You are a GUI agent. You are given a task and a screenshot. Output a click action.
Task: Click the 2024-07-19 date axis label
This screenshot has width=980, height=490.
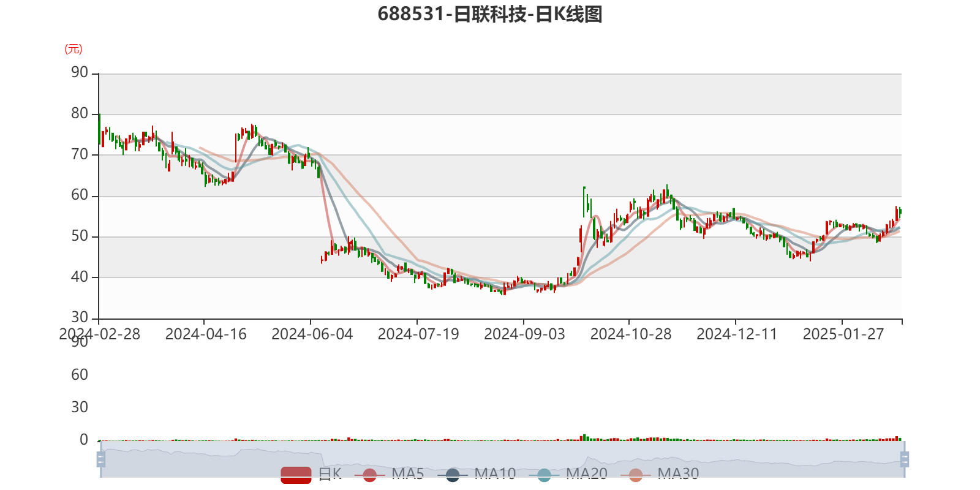coord(418,334)
